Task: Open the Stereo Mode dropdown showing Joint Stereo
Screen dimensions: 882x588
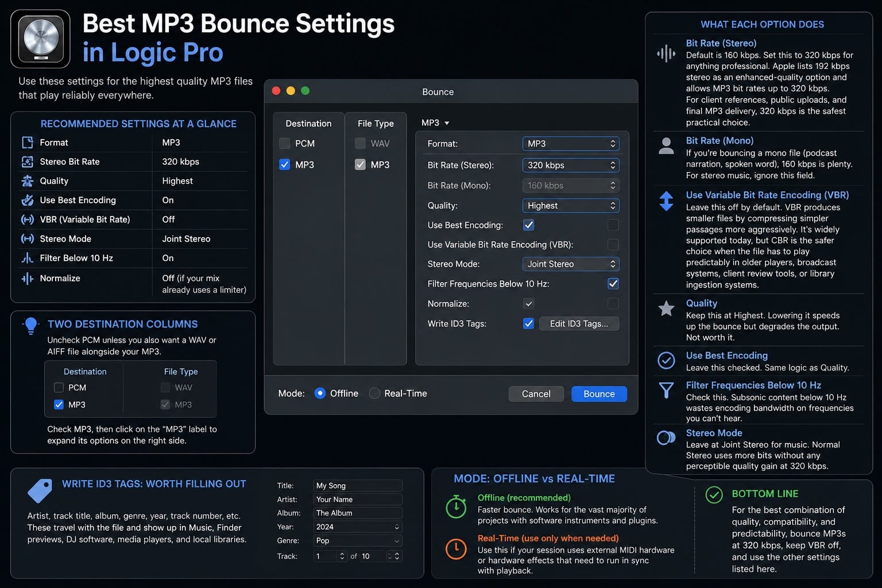Action: (571, 264)
